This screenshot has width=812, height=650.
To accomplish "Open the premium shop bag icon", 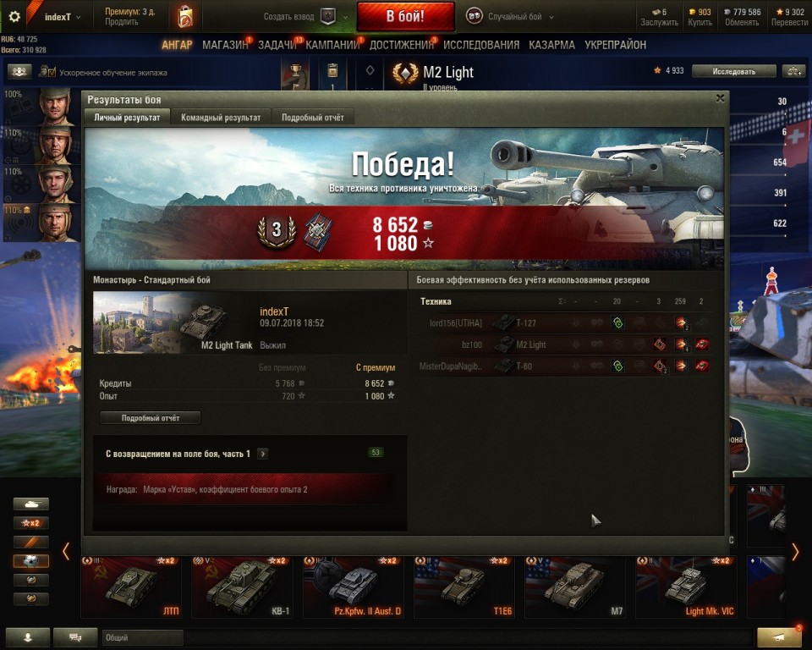I will click(185, 17).
